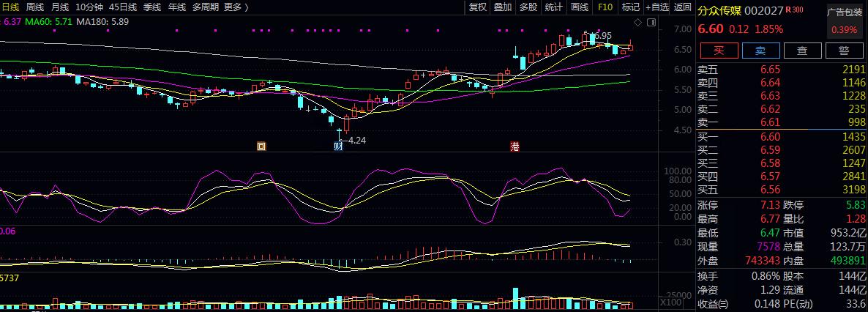Switch to the 月线 monthly chart tab

tap(60, 7)
